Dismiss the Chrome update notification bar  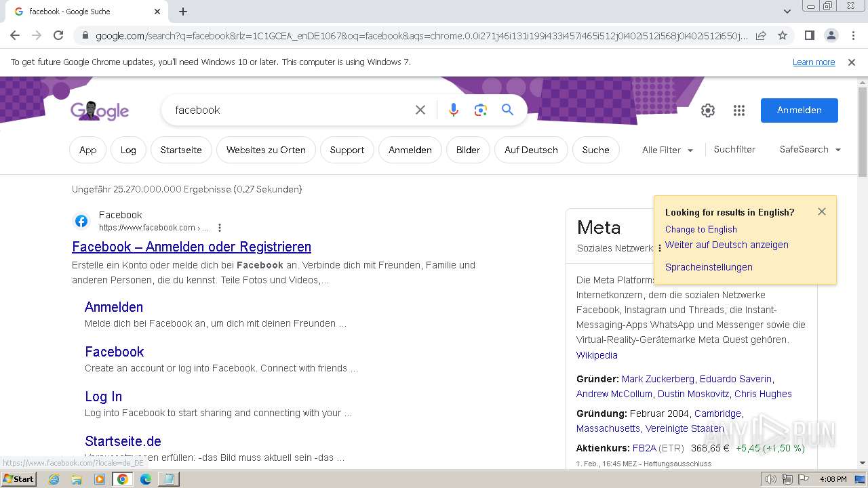pyautogui.click(x=852, y=62)
